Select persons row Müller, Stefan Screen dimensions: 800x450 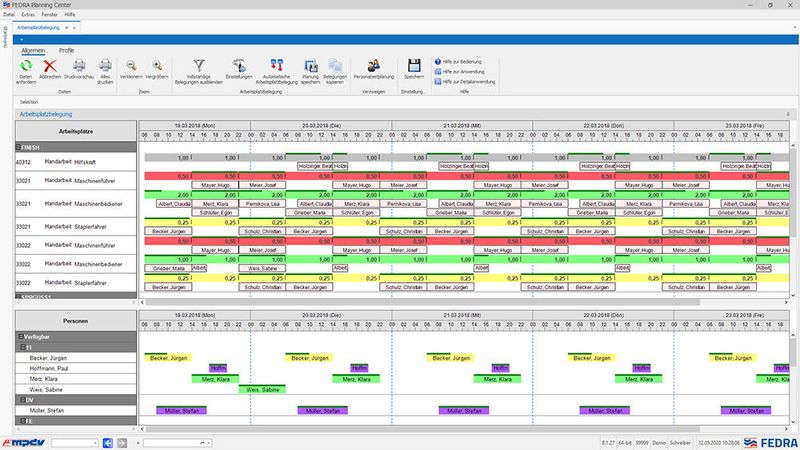(76, 410)
